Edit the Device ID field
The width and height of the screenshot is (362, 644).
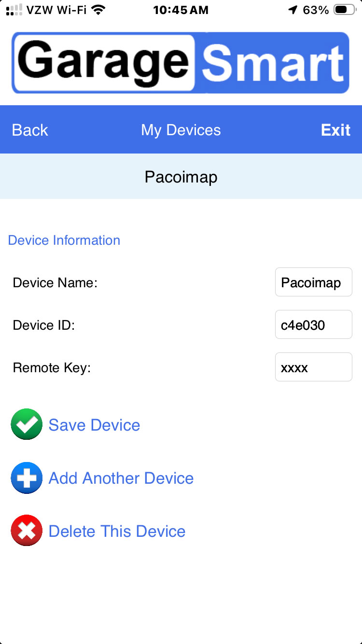click(313, 325)
